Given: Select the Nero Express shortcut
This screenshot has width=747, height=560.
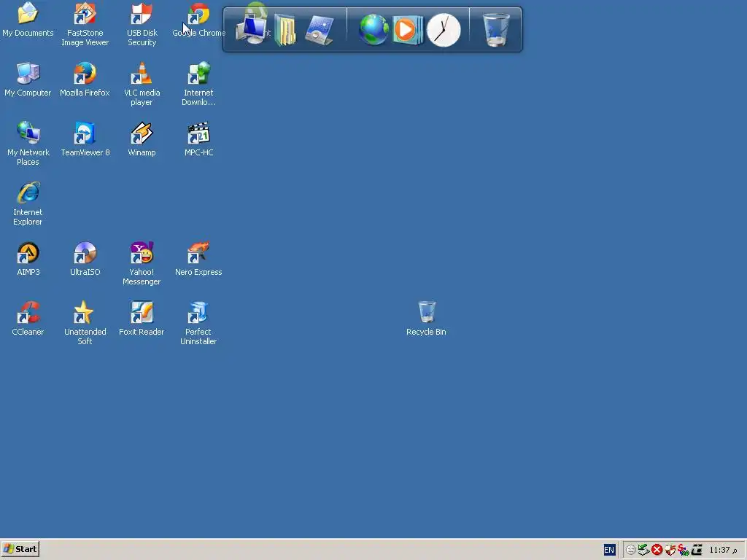Looking at the screenshot, I should pos(198,259).
